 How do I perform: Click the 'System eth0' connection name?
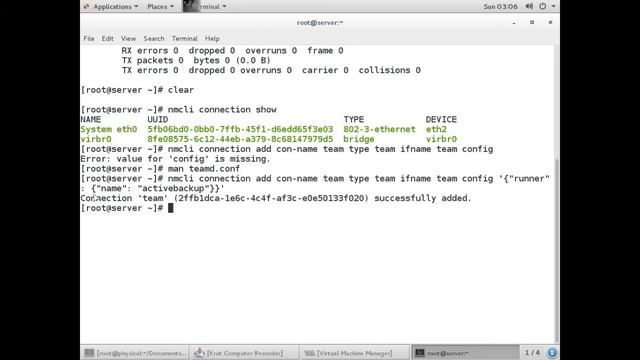(x=109, y=129)
